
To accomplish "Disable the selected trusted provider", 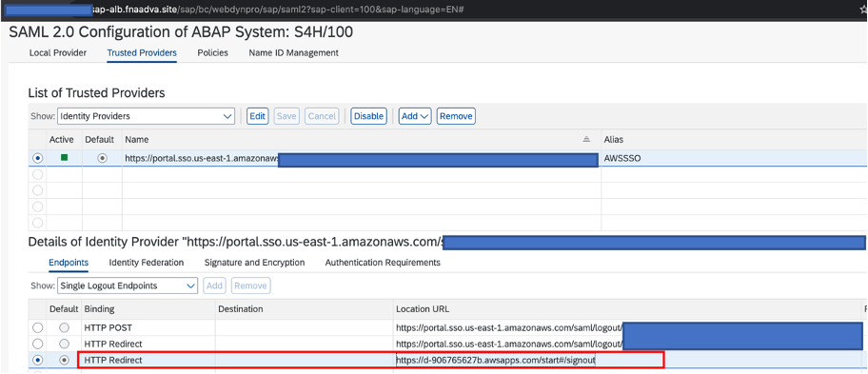I will pyautogui.click(x=368, y=116).
